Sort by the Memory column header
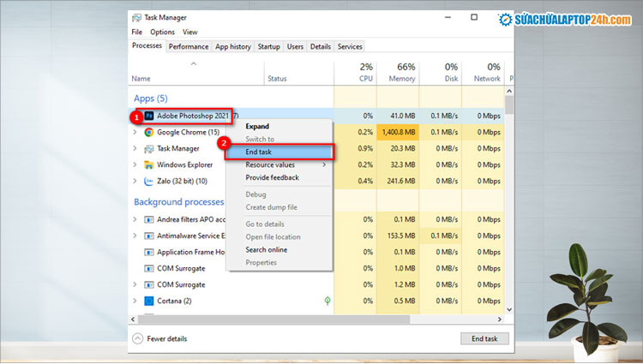The width and height of the screenshot is (643, 364). click(398, 73)
